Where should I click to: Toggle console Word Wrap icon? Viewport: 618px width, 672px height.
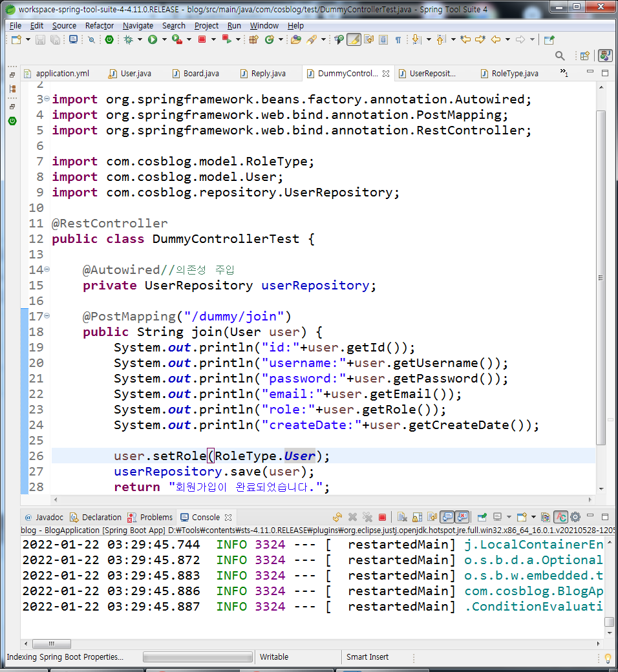[432, 518]
